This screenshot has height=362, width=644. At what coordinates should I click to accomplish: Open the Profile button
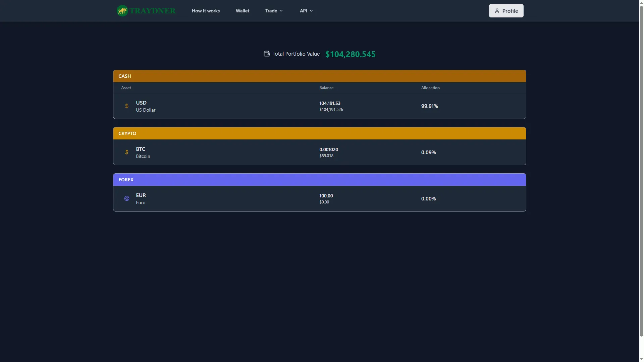tap(506, 11)
